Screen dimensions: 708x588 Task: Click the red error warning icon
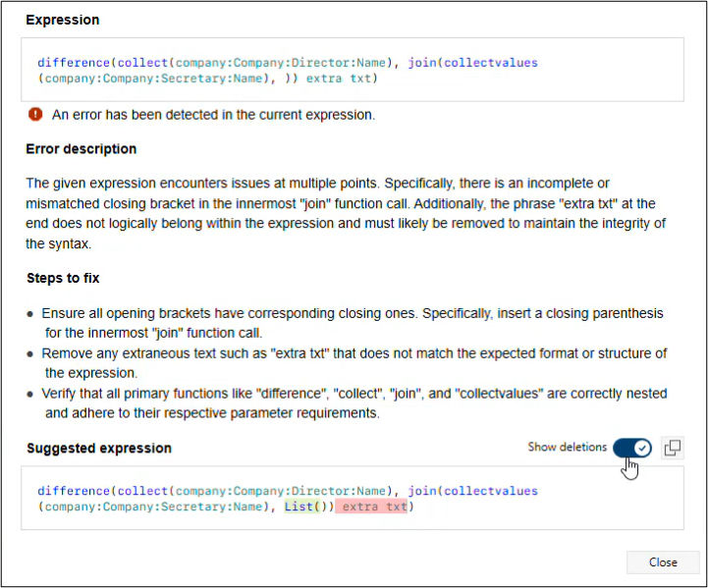(x=35, y=115)
